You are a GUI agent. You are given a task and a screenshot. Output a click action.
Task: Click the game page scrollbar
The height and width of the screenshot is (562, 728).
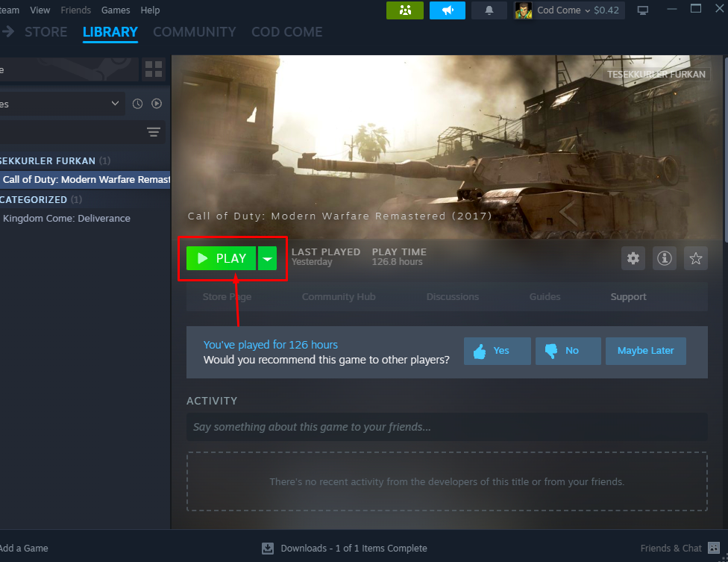pos(725,149)
